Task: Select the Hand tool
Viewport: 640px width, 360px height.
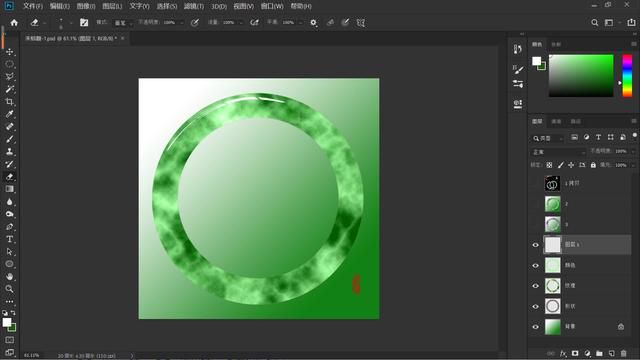Action: coord(9,276)
